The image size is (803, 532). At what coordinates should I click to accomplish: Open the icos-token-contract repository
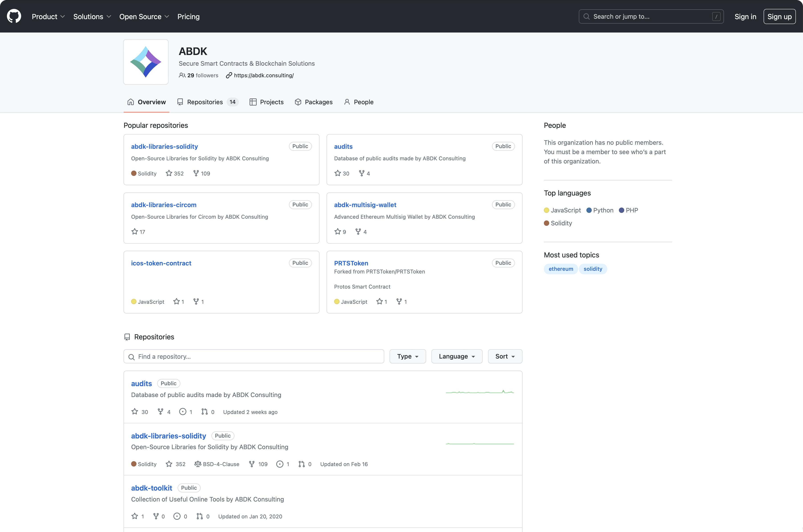(x=161, y=263)
